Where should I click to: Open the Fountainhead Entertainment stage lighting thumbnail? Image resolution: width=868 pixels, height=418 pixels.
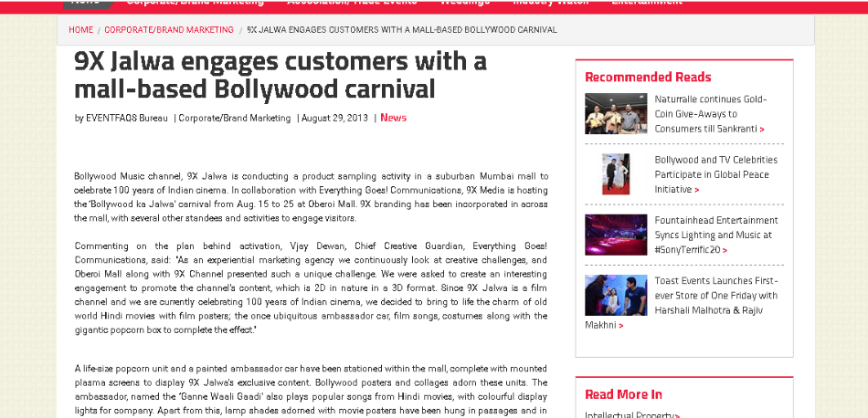click(x=616, y=235)
